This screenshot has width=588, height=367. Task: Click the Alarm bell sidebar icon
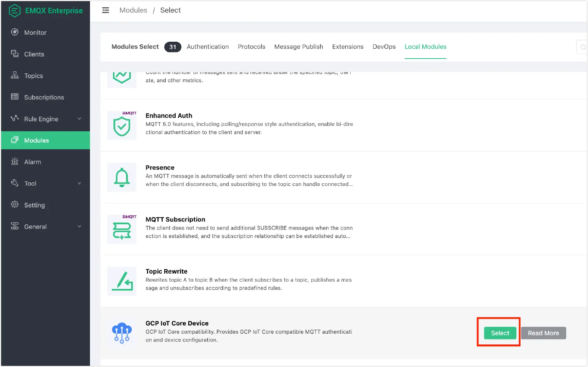15,161
